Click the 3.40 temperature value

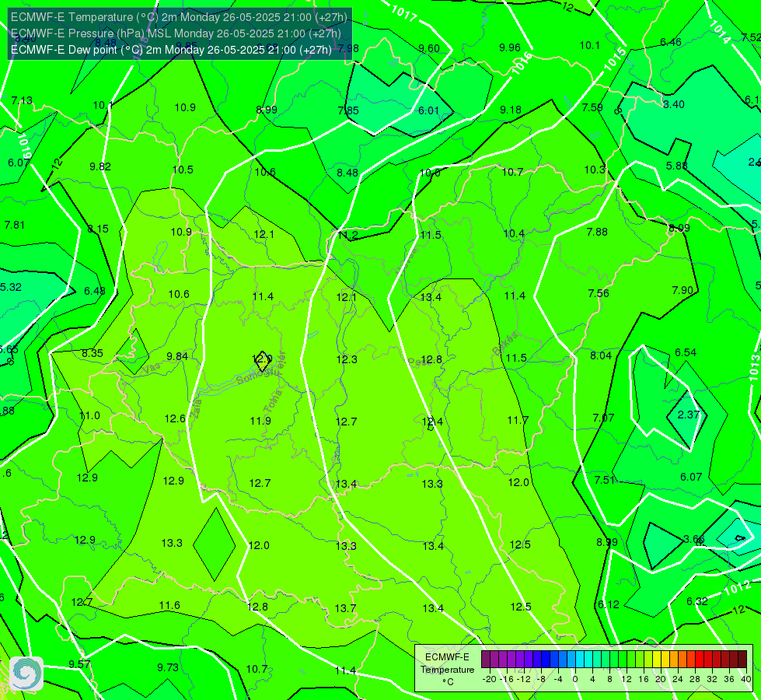tap(674, 104)
